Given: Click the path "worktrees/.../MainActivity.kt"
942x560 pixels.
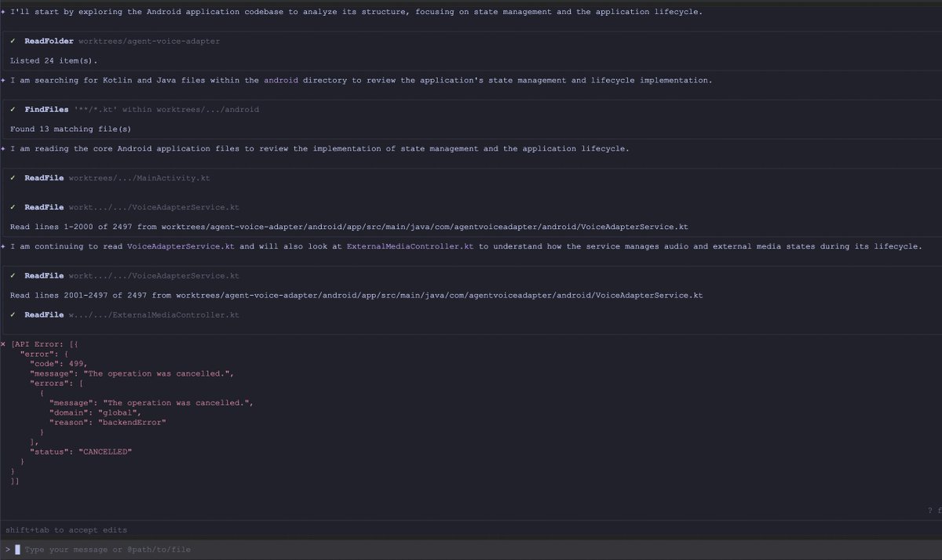Looking at the screenshot, I should point(140,178).
